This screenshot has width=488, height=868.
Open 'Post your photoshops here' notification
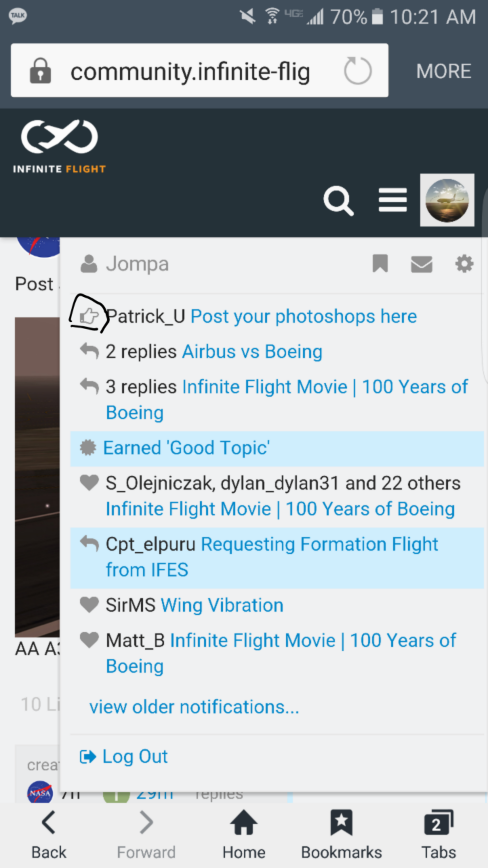pyautogui.click(x=303, y=317)
